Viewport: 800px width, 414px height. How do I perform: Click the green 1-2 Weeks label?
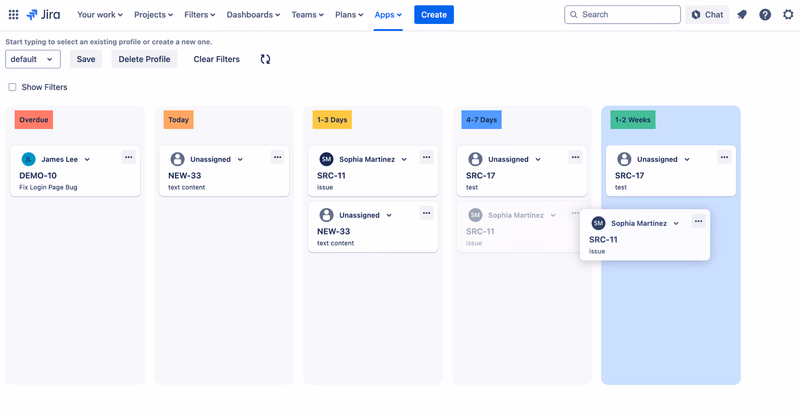point(633,120)
